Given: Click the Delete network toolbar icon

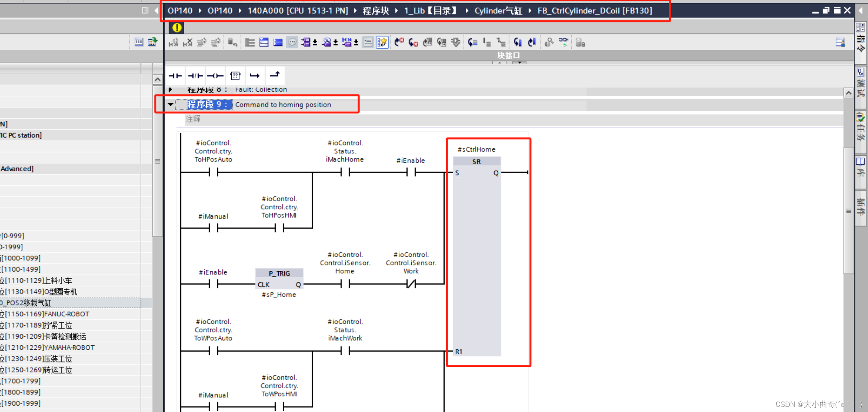Looking at the screenshot, I should click(187, 42).
